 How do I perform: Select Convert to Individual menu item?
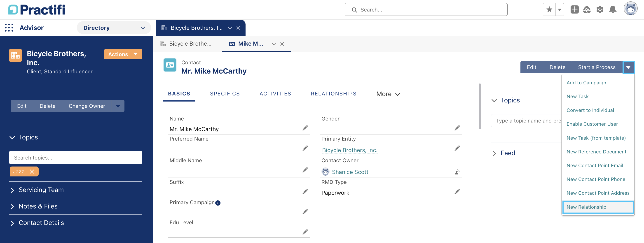point(590,110)
